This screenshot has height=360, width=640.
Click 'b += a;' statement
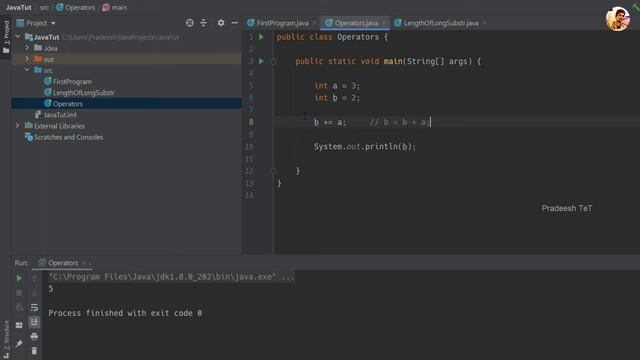tap(330, 122)
